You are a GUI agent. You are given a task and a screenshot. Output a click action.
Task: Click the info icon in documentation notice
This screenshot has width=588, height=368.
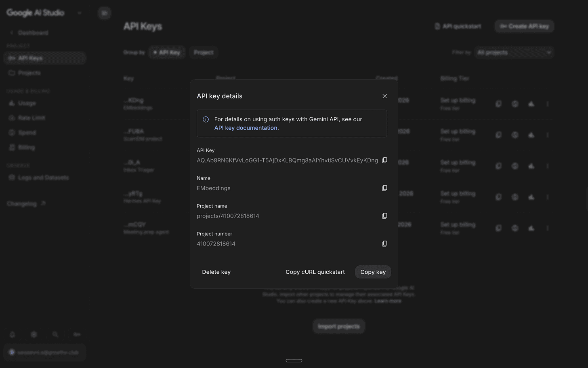pos(206,119)
